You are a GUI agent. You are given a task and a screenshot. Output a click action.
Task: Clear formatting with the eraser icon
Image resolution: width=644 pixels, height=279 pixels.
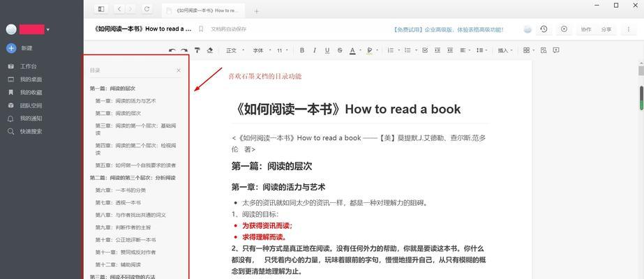point(210,50)
